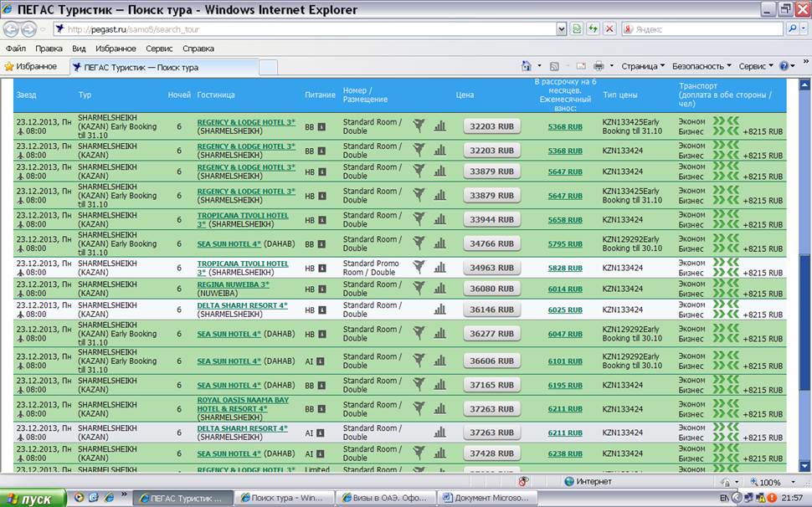Open the пуск Start button
This screenshot has width=812, height=507.
point(33,498)
